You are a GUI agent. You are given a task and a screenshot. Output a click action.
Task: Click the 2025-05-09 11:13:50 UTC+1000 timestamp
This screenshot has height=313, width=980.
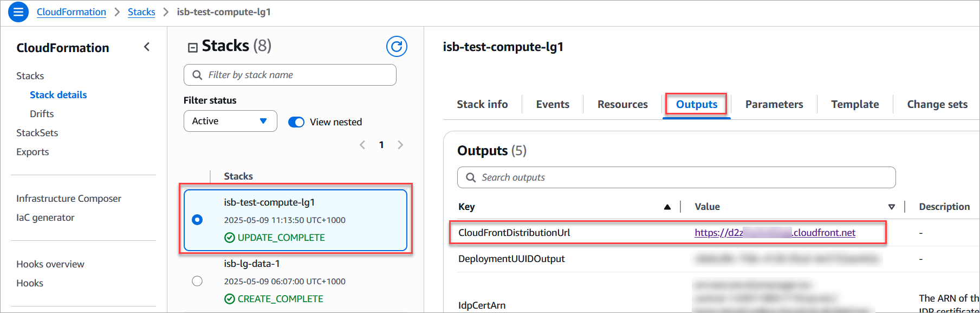tap(284, 220)
